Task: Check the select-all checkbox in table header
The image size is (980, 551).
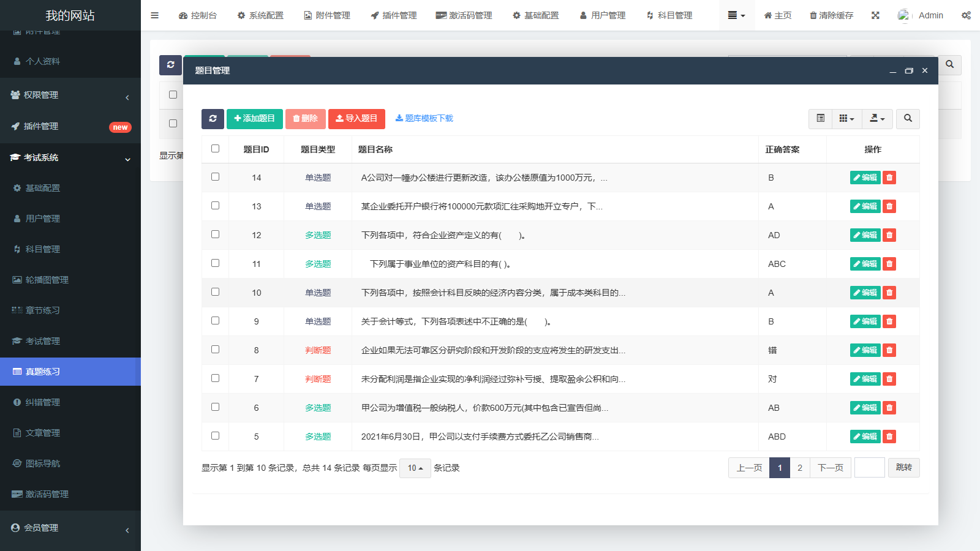Action: click(215, 149)
